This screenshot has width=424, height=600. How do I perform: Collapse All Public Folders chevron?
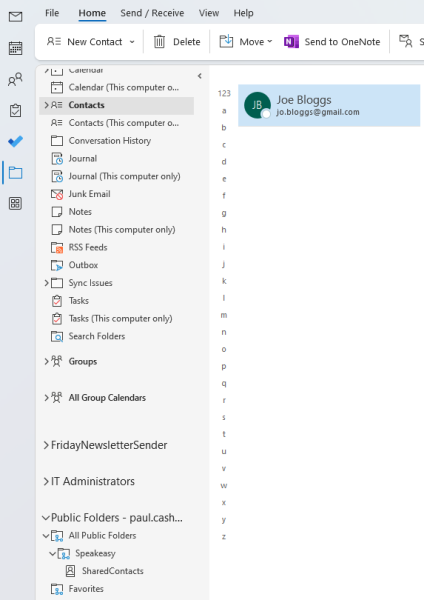tap(46, 536)
